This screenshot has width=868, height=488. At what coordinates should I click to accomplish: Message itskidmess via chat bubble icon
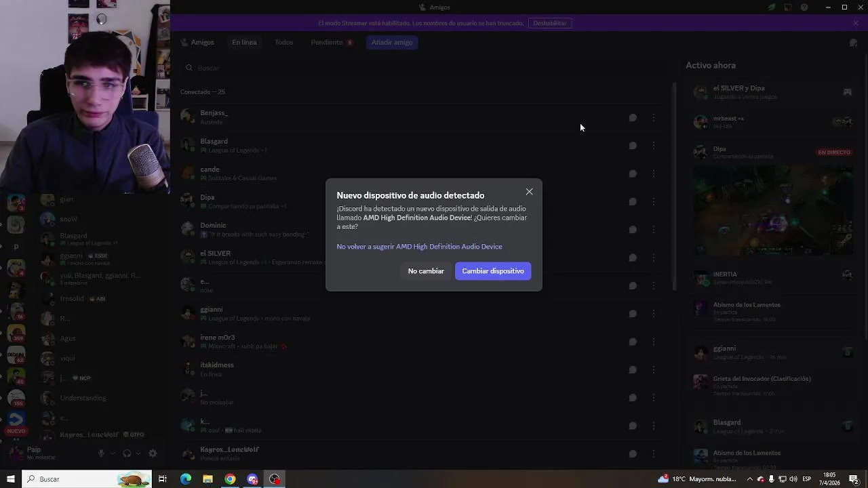pyautogui.click(x=633, y=370)
